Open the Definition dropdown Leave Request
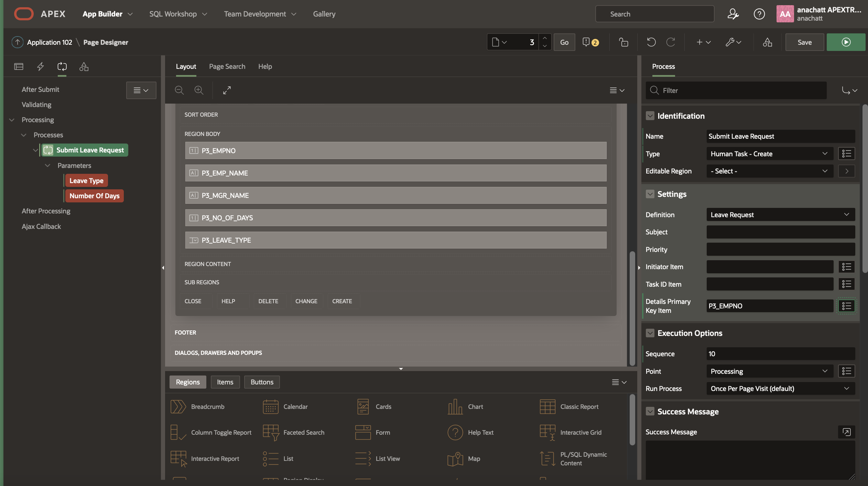The height and width of the screenshot is (486, 868). tap(780, 215)
